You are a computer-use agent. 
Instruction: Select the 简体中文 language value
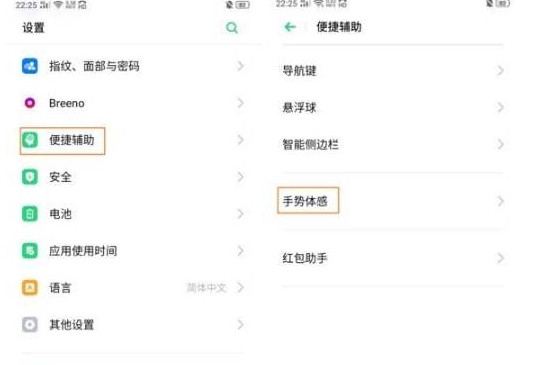click(206, 288)
